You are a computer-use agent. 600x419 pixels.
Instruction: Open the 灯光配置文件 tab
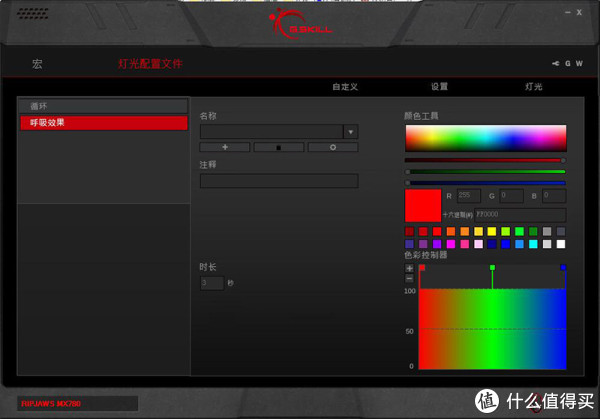click(150, 64)
